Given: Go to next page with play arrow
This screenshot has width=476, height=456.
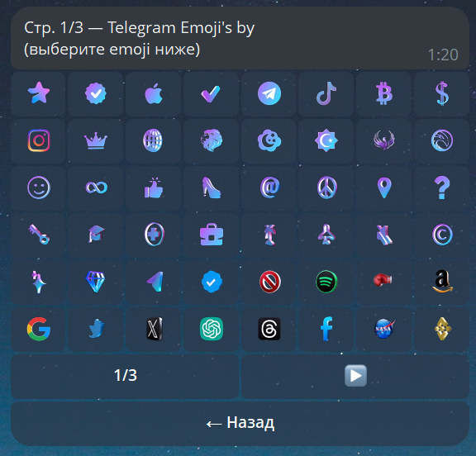Looking at the screenshot, I should [355, 376].
